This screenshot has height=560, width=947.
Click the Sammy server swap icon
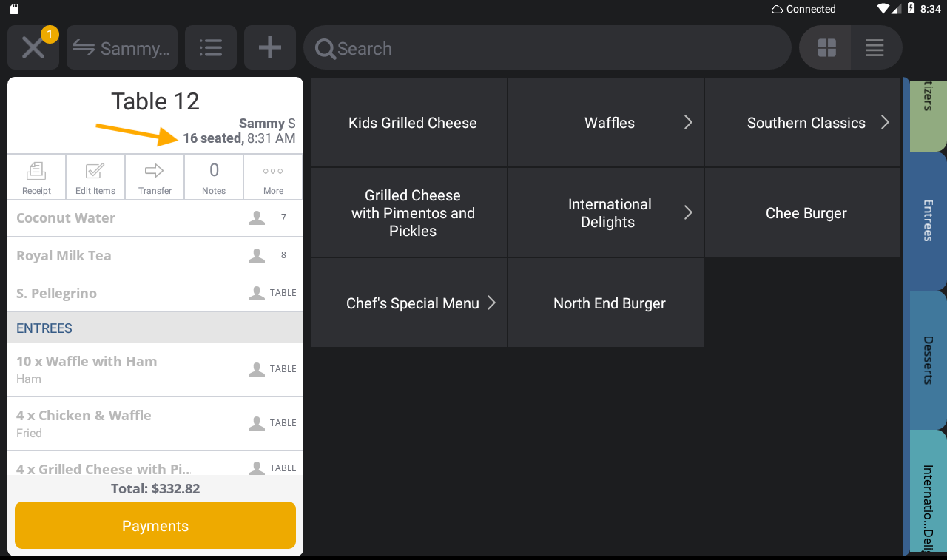(121, 47)
